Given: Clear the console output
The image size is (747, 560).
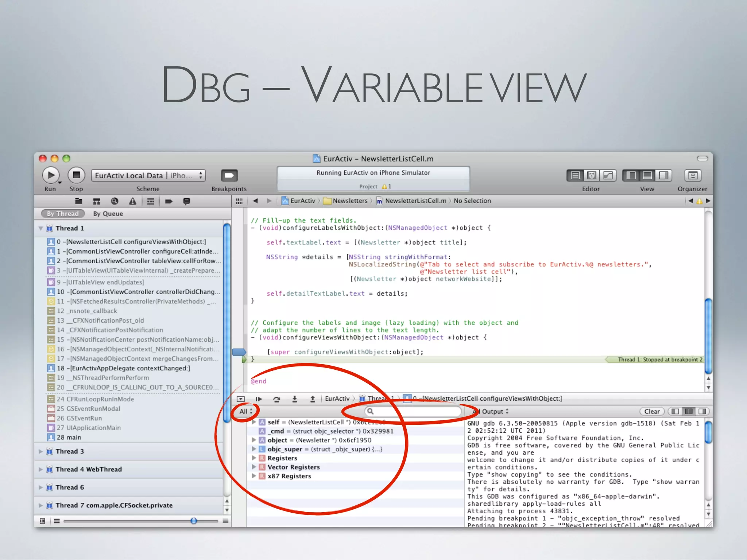Looking at the screenshot, I should [x=652, y=411].
